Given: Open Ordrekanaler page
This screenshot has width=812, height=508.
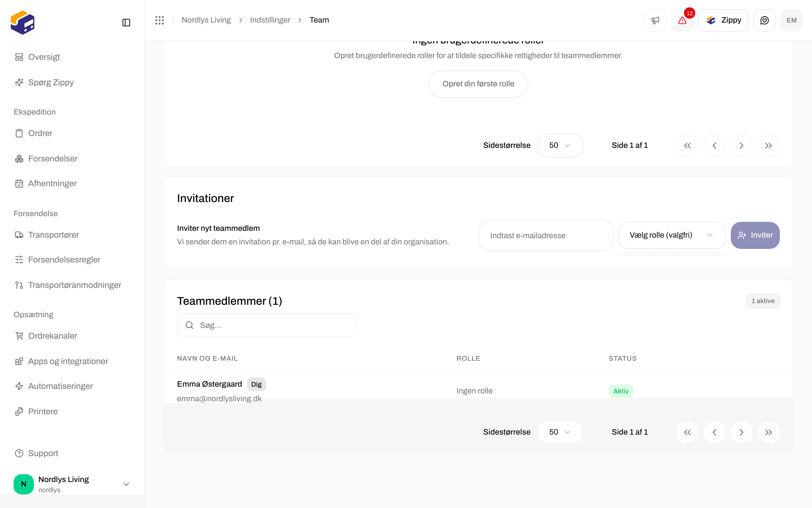Looking at the screenshot, I should click(72, 336).
